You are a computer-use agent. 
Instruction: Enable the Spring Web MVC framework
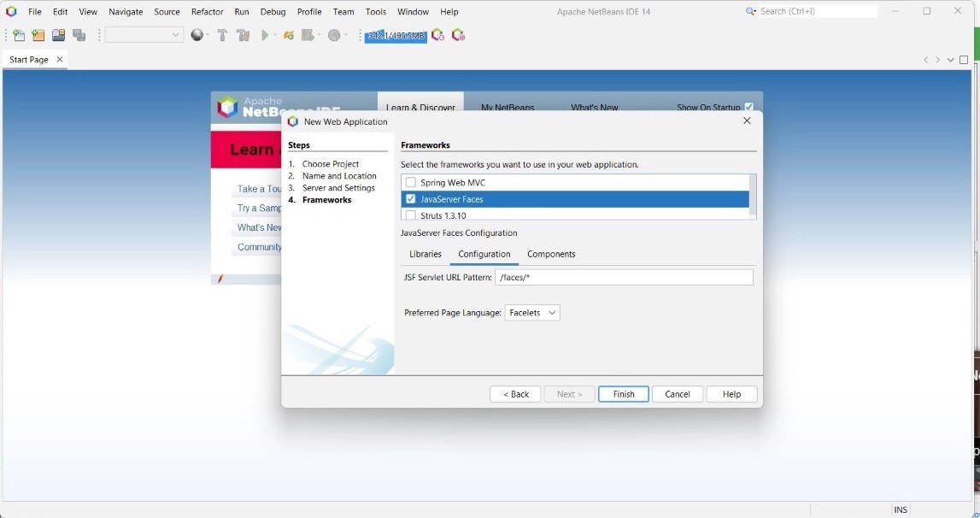tap(411, 182)
